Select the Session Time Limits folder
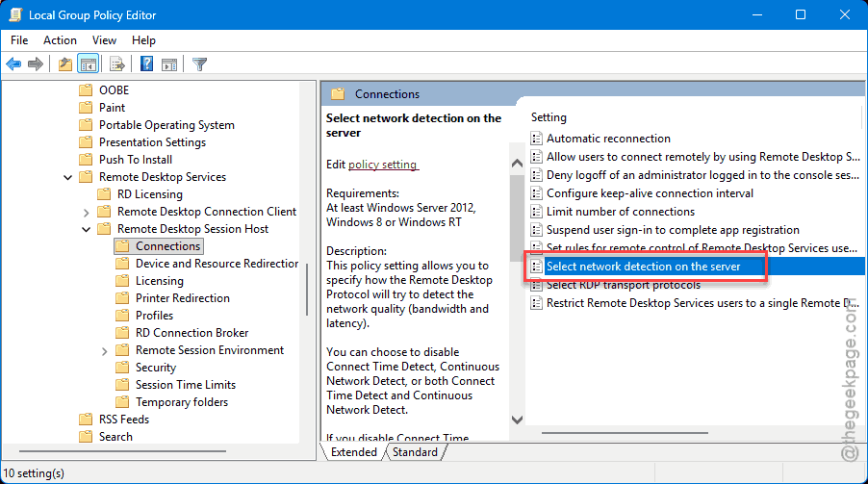 (185, 385)
